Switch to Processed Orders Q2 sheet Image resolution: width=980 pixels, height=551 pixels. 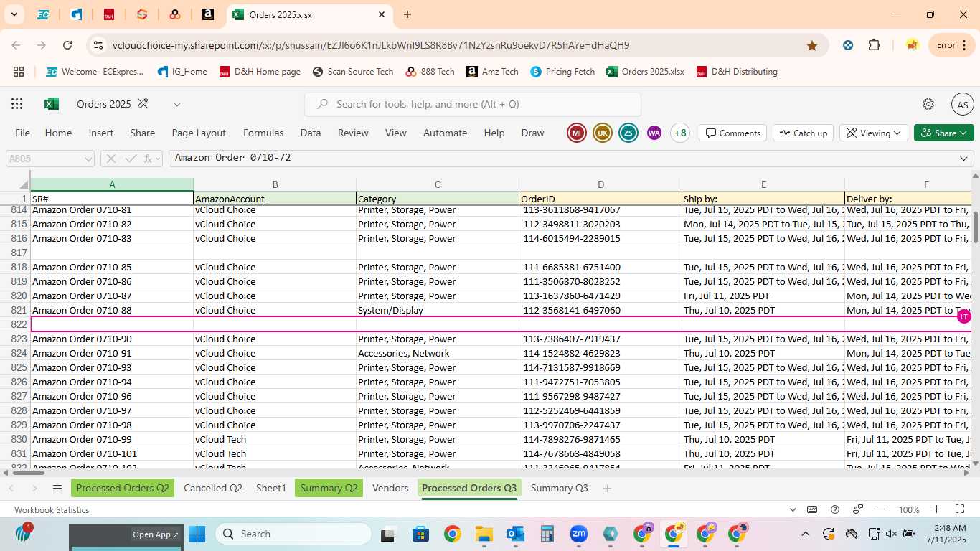[123, 489]
